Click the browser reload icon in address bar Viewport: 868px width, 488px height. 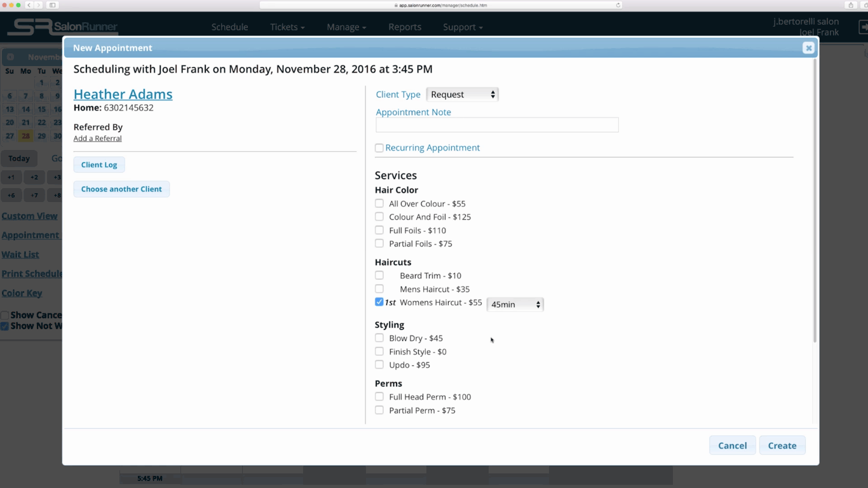617,4
